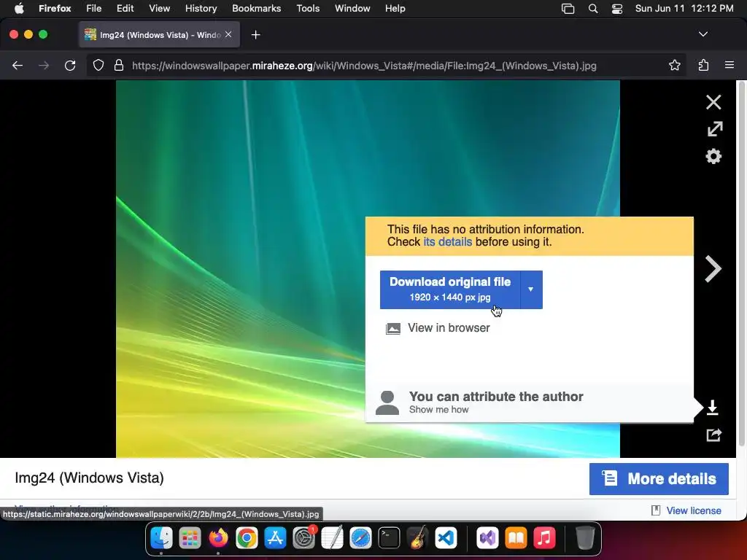Go back with the browser back arrow
This screenshot has width=747, height=560.
18,65
